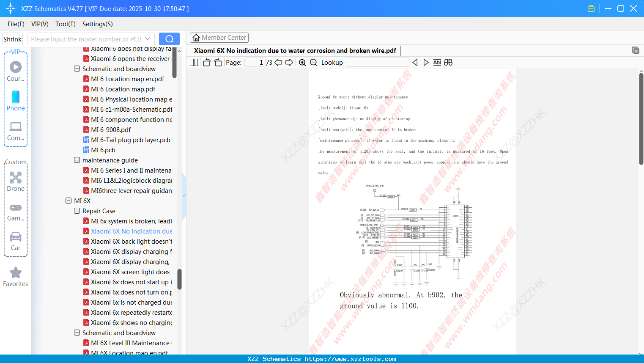Open the File(F) menu
Viewport: 644px width, 363px height.
pyautogui.click(x=16, y=24)
